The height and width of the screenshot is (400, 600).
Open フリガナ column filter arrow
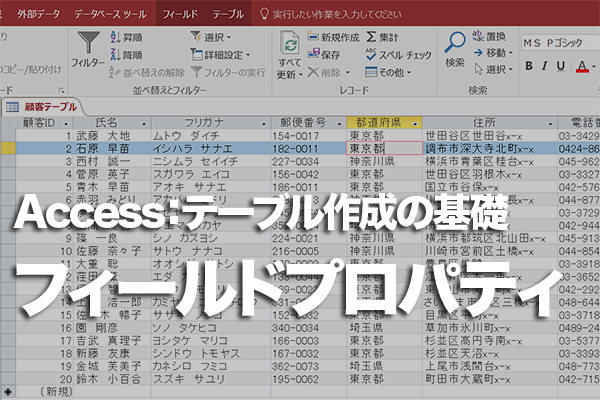(x=263, y=124)
